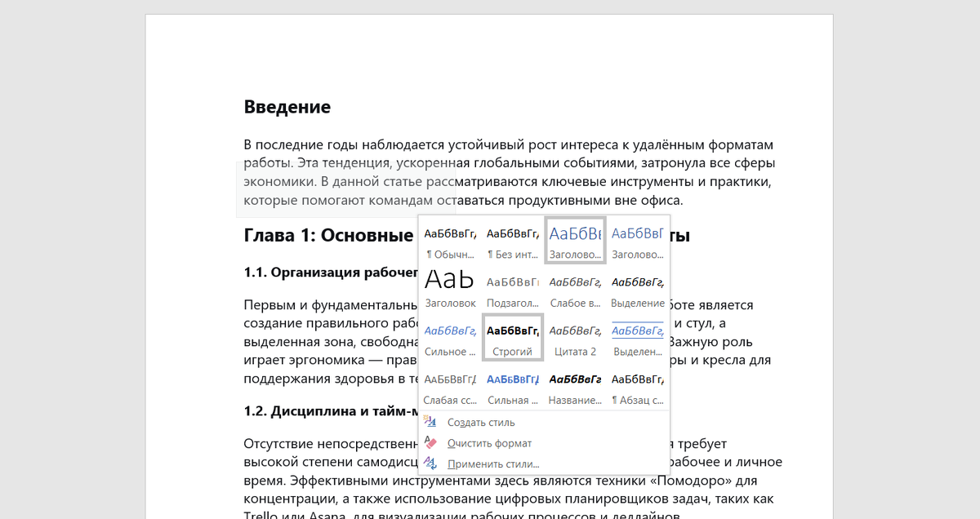980x519 pixels.
Task: Choose the Цитата 2 style
Action: (575, 339)
